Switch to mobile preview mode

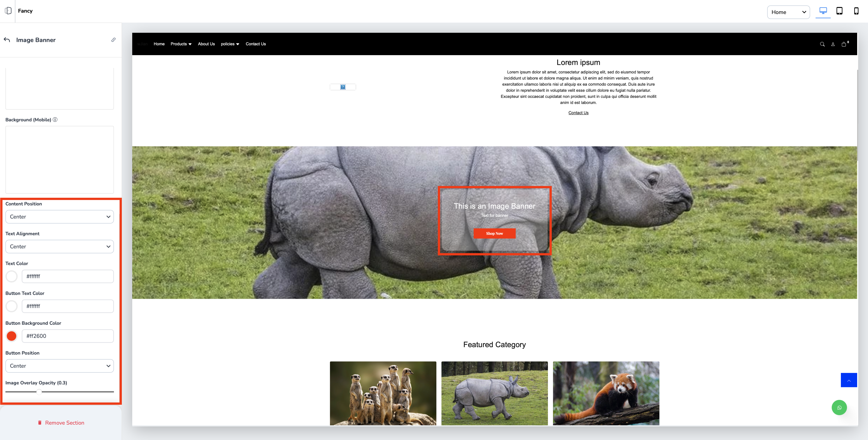pyautogui.click(x=856, y=11)
